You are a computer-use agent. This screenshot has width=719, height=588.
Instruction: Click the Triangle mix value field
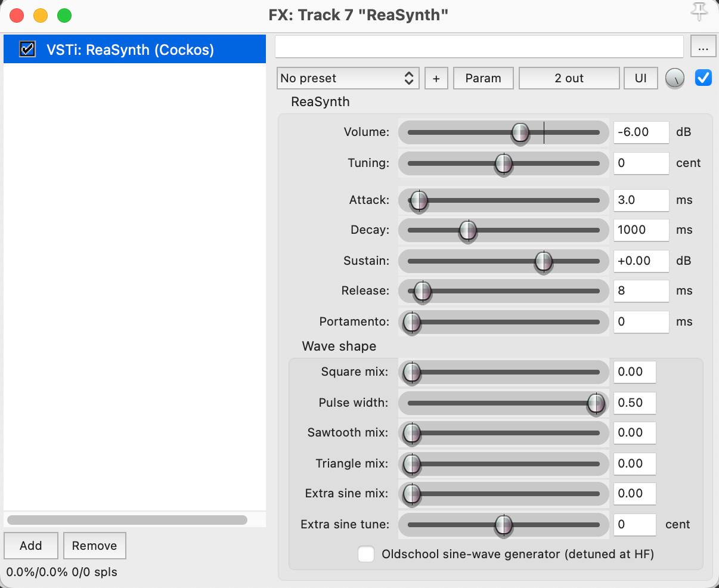[635, 463]
